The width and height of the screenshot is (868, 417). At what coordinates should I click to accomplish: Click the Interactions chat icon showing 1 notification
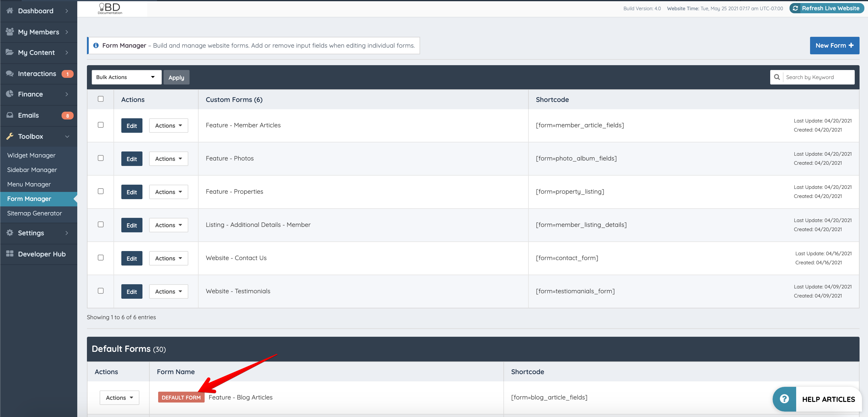(x=10, y=73)
